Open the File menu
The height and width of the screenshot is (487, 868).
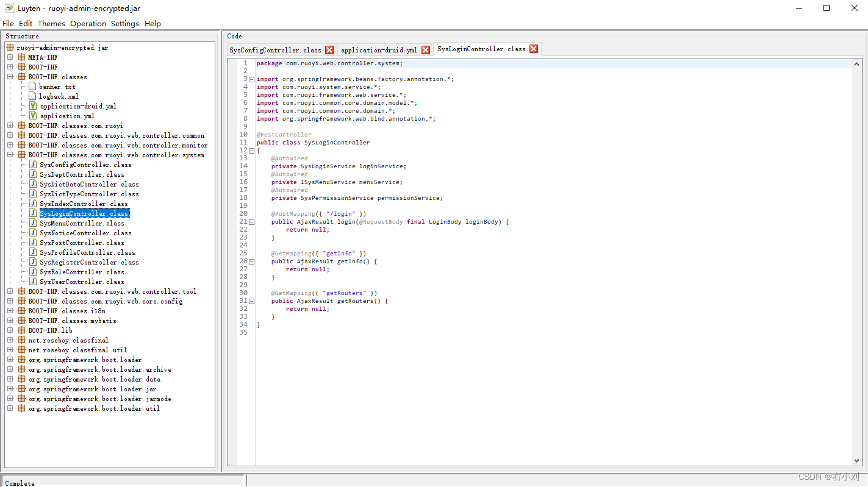pos(8,23)
